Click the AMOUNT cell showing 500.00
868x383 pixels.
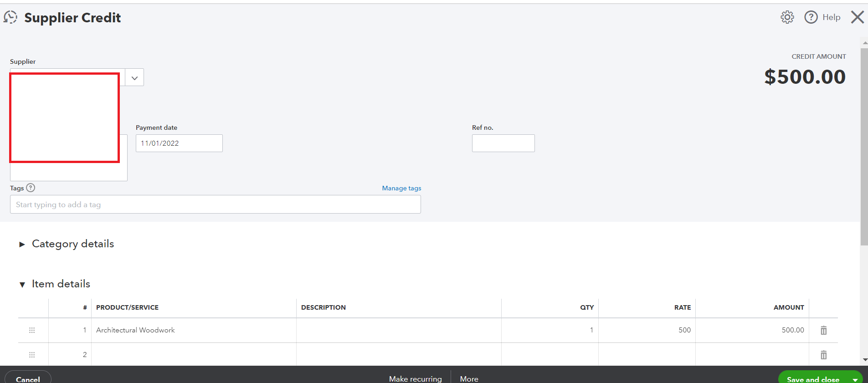[752, 330]
